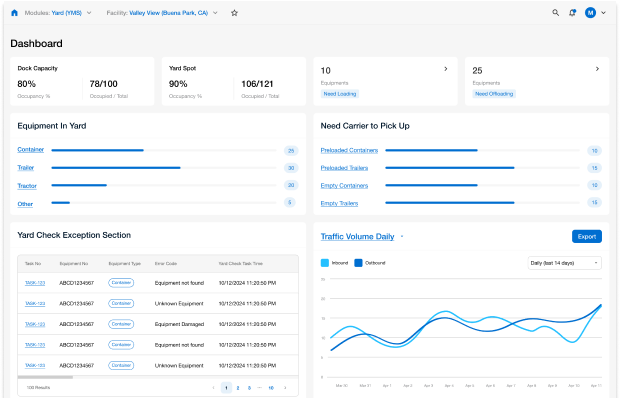Screen dimensions: 620x399
Task: Toggle the Outbound legend swatch
Action: 358,263
